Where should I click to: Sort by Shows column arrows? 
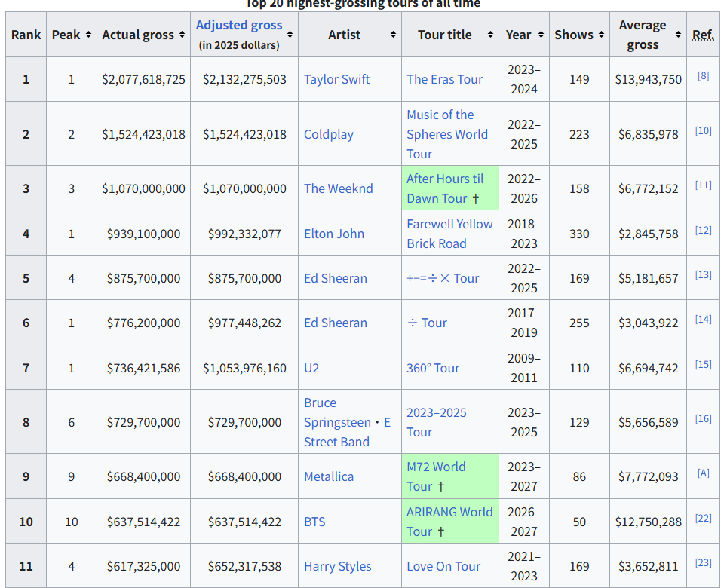601,35
